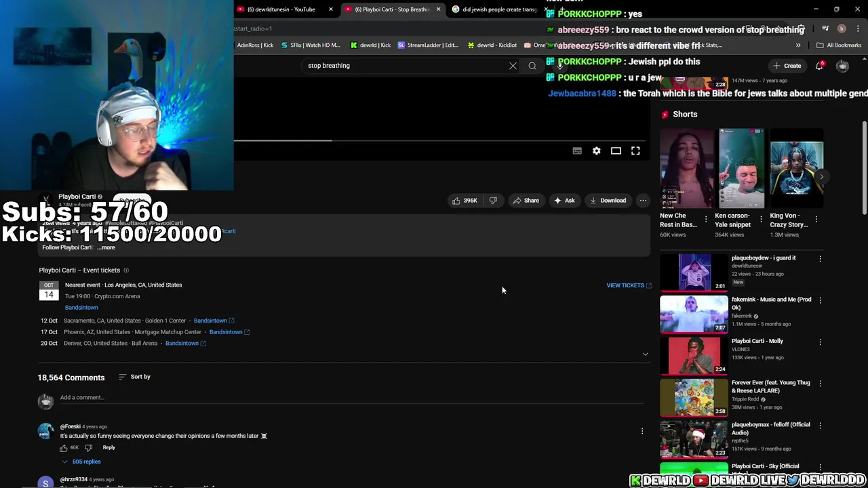Open YouTube notifications bell
868x488 pixels.
820,66
